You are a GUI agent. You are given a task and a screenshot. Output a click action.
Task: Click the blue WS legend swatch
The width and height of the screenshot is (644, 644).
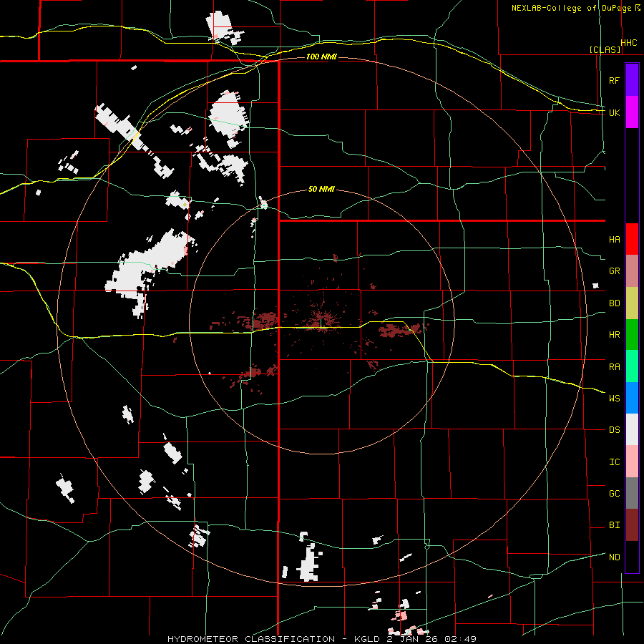point(632,398)
